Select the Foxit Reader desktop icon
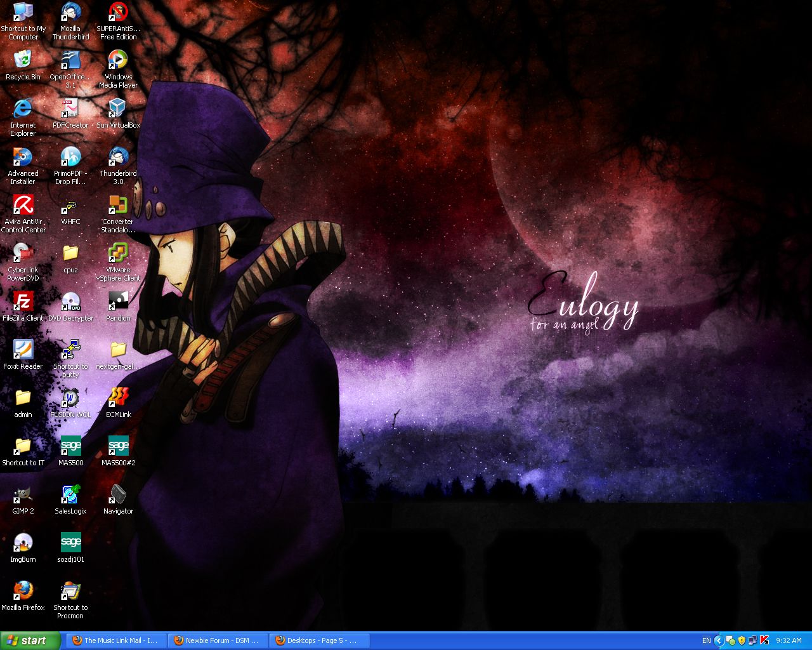 (x=23, y=355)
